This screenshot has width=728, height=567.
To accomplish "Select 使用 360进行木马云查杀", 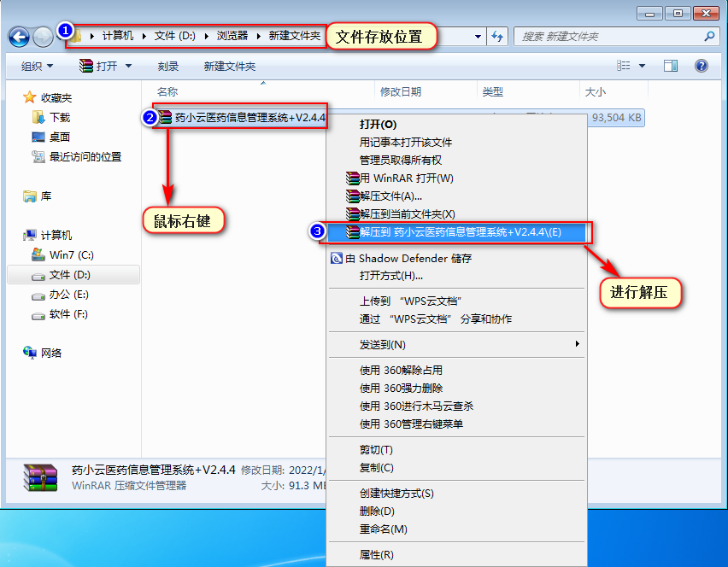I will pyautogui.click(x=416, y=406).
